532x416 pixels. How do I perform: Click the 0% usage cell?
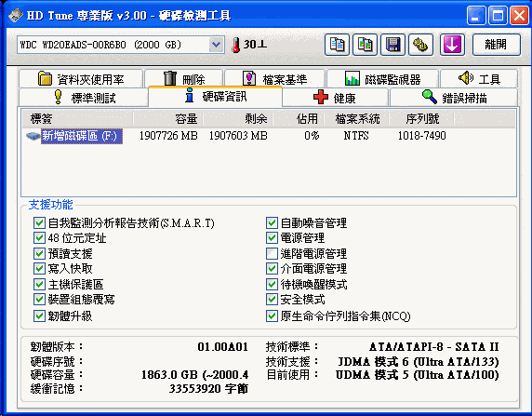click(x=312, y=136)
